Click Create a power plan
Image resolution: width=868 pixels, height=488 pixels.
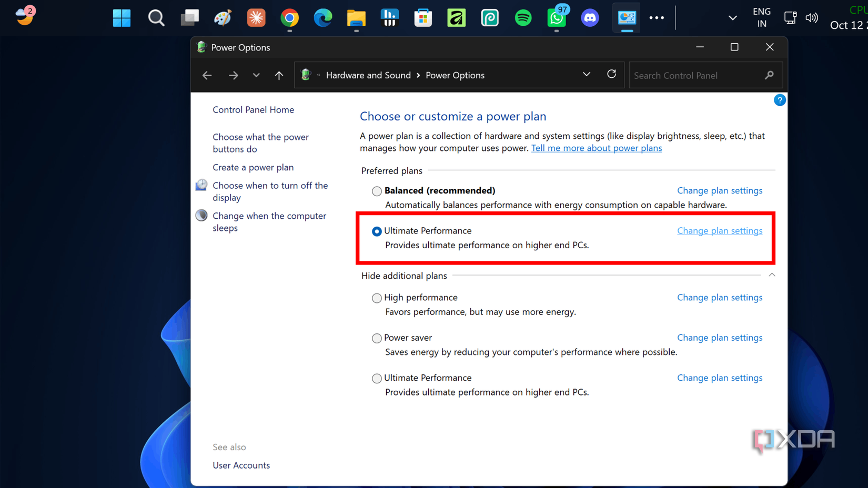tap(253, 167)
